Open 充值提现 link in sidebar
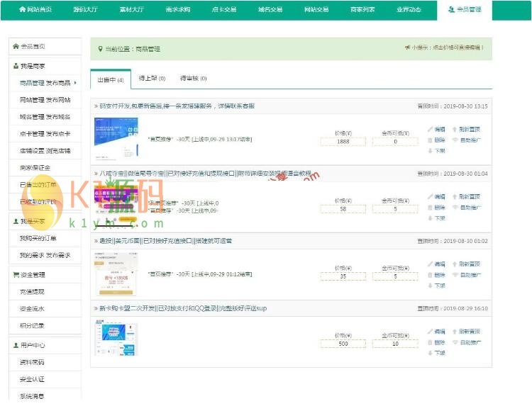 pyautogui.click(x=32, y=291)
